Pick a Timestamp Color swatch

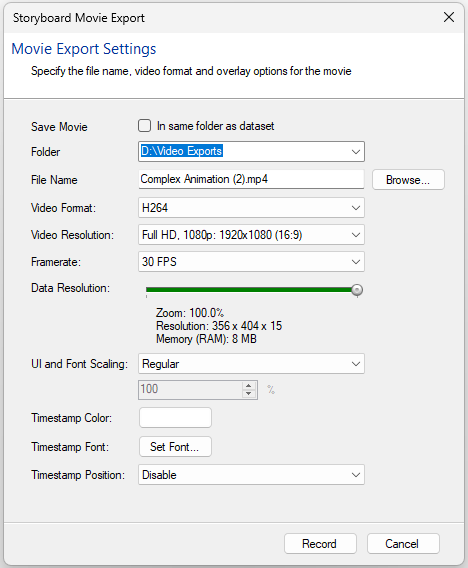(x=175, y=418)
